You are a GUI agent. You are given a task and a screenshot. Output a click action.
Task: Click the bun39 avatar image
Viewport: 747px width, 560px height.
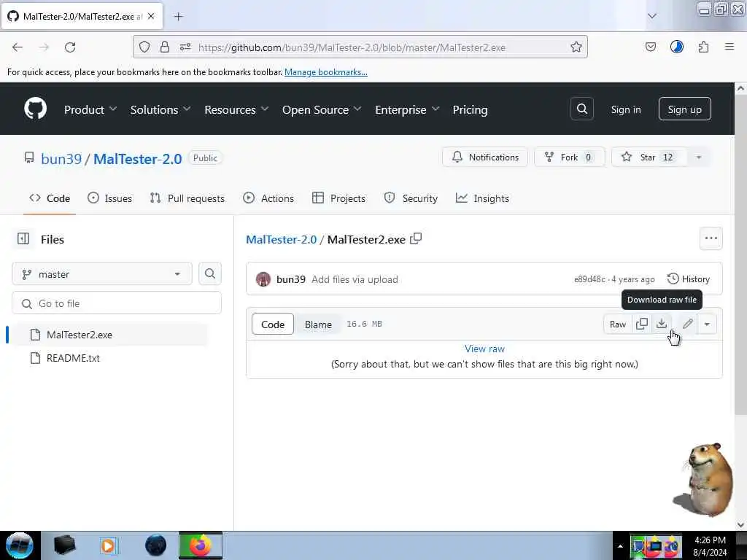coord(263,279)
